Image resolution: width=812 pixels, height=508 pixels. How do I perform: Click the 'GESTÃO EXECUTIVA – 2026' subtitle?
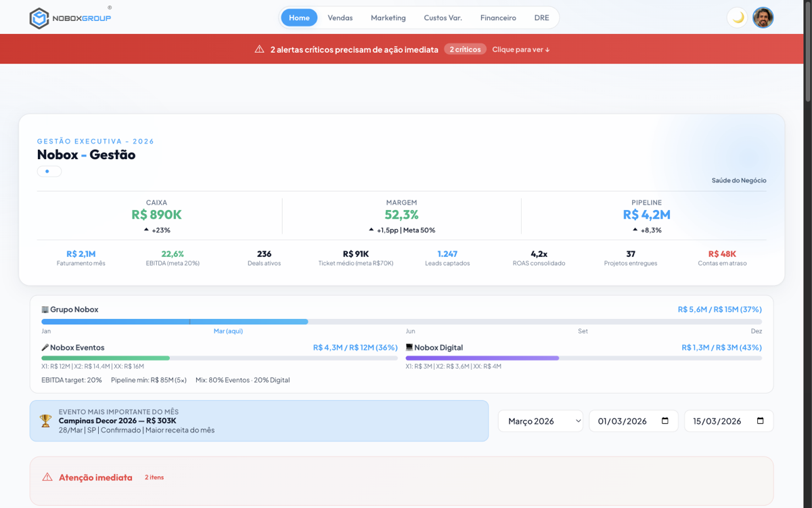click(95, 142)
